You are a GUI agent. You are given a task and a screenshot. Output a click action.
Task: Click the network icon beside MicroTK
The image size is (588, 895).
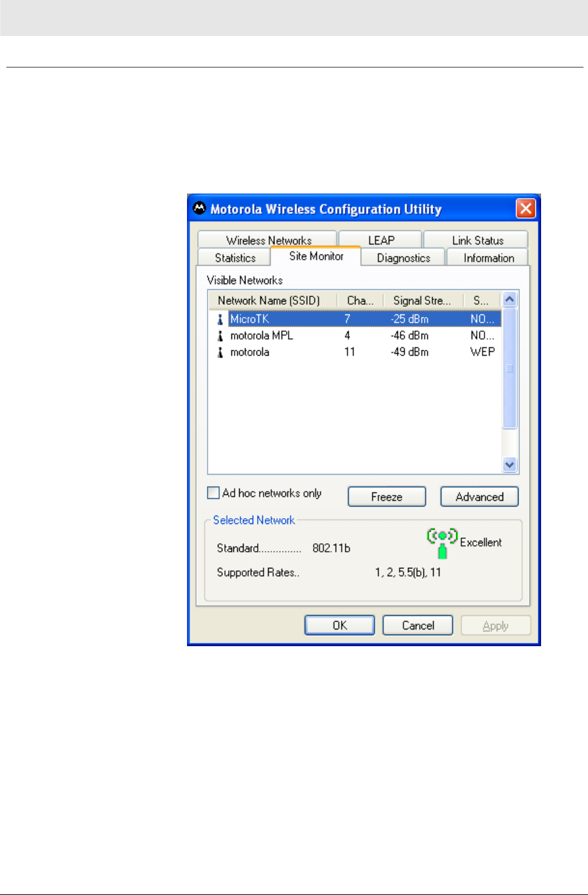click(220, 319)
